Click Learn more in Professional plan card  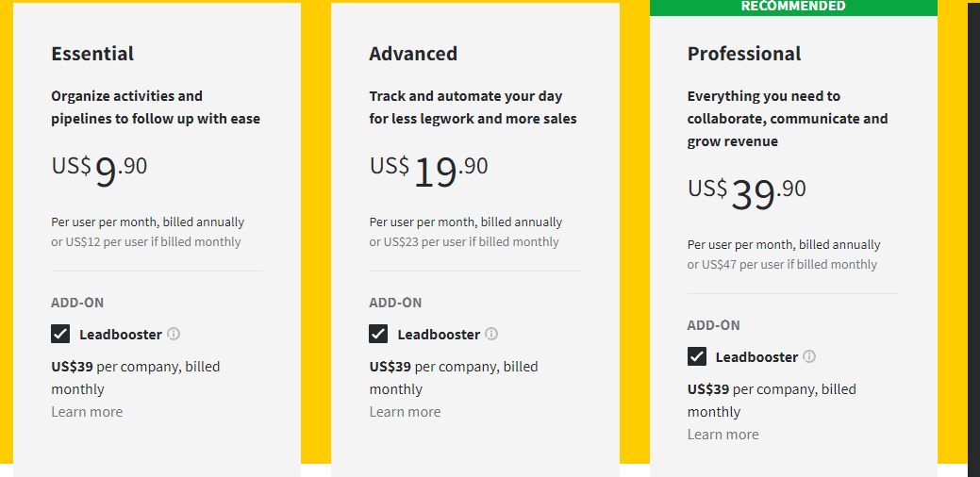point(723,434)
